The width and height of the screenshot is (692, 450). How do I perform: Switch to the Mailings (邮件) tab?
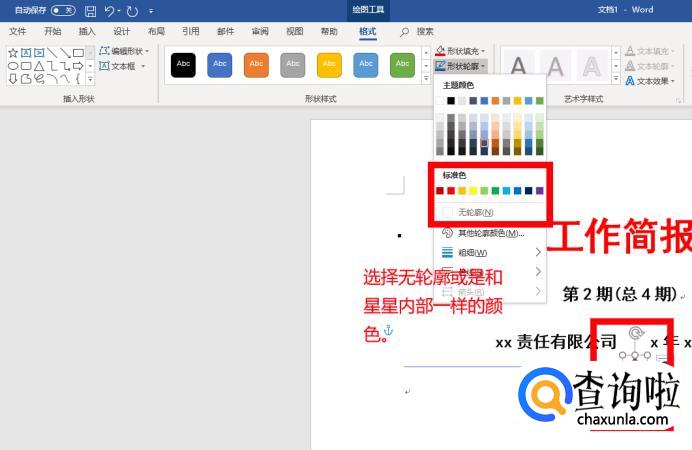point(225,31)
